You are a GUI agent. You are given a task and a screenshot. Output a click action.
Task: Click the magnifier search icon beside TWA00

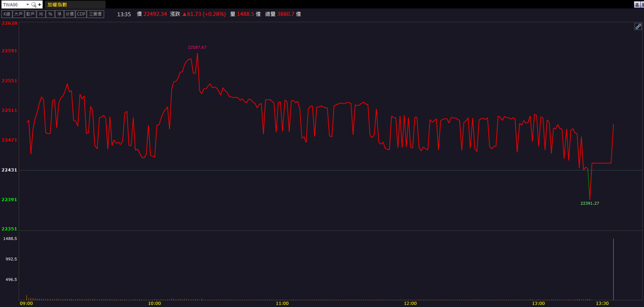click(x=34, y=5)
